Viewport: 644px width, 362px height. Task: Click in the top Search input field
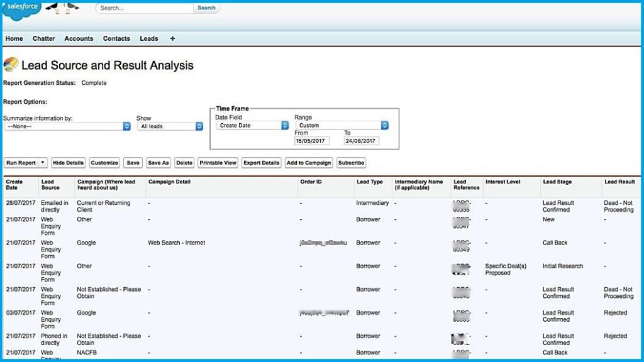tap(145, 8)
